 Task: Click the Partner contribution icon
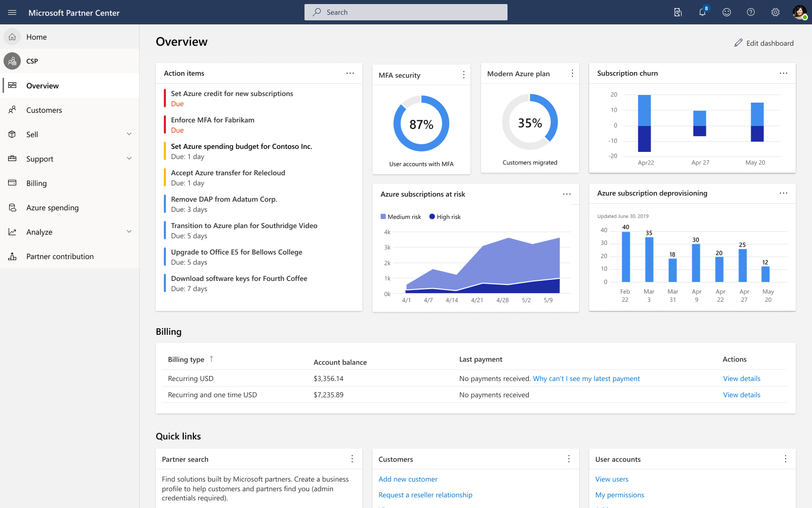(12, 256)
